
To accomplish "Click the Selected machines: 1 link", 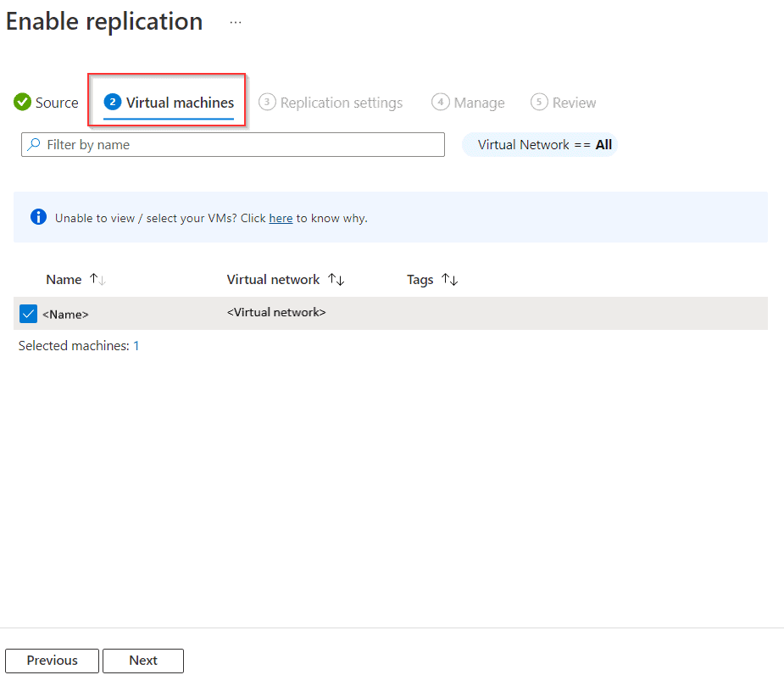I will pos(136,345).
